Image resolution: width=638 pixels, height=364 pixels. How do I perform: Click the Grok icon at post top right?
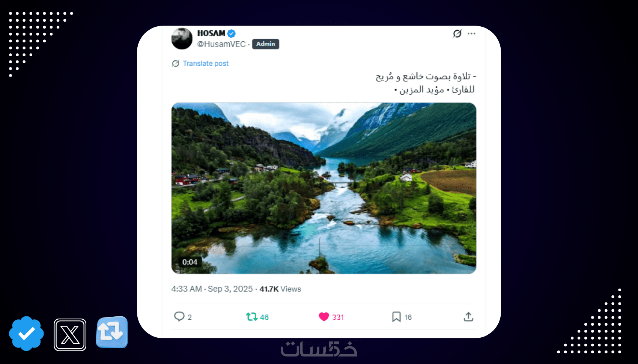pos(457,33)
